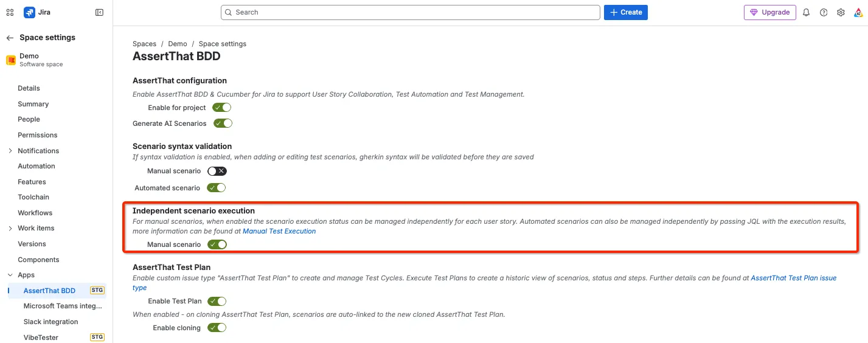The image size is (868, 343).
Task: Expand the Work items sidebar chevron
Action: point(10,229)
